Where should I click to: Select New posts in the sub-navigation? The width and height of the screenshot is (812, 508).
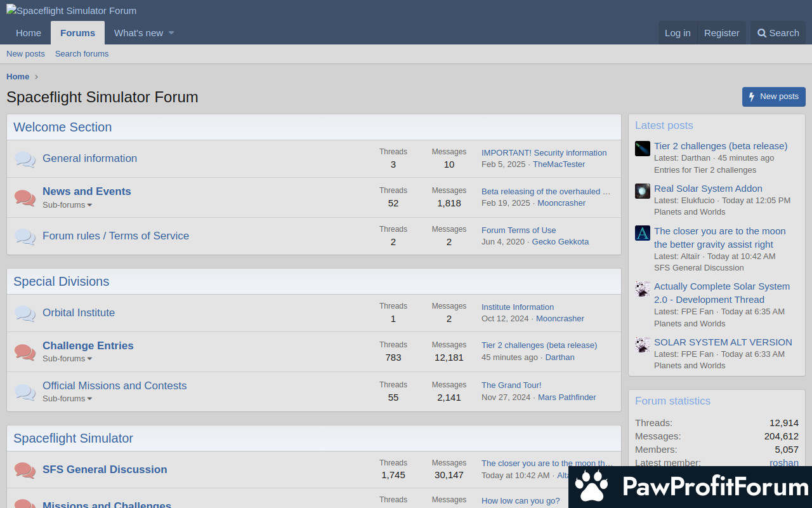(25, 54)
